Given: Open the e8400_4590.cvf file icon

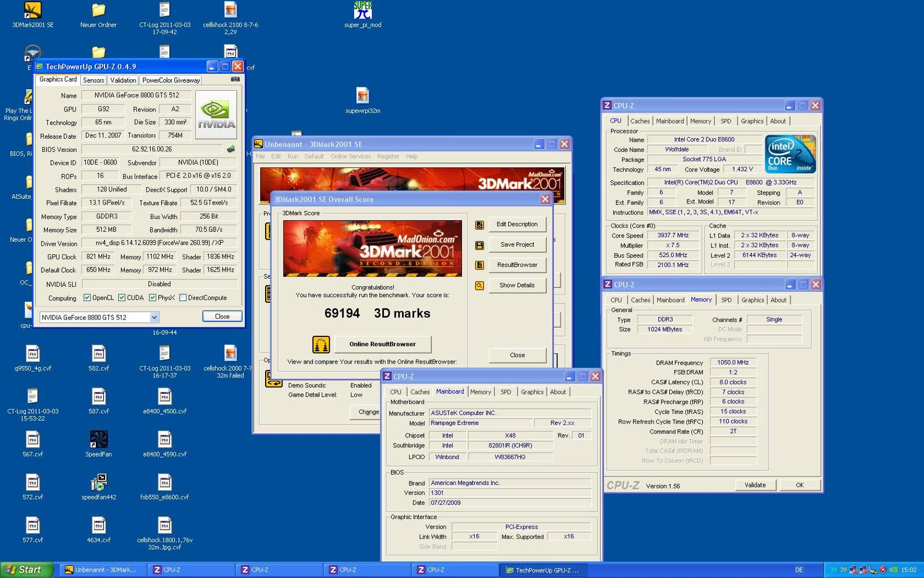Looking at the screenshot, I should (x=165, y=439).
